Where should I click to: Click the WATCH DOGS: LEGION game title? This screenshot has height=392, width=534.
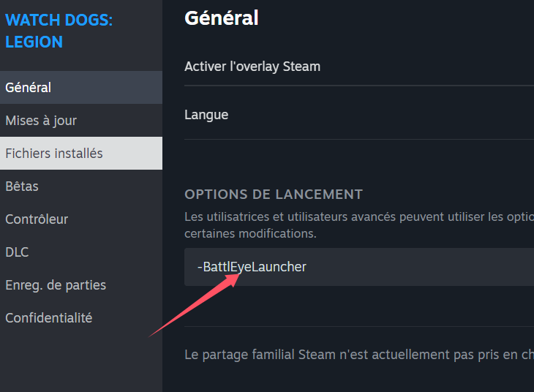coord(59,31)
